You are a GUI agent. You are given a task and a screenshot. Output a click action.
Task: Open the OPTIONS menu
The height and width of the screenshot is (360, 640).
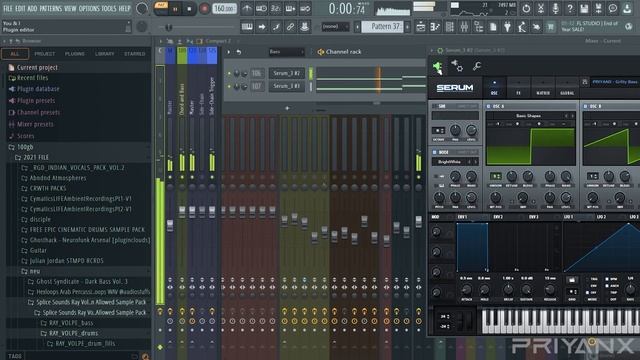point(89,8)
